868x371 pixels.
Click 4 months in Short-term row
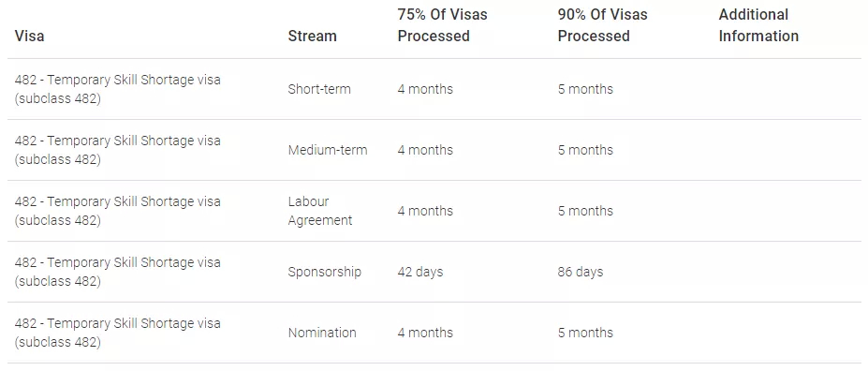click(425, 89)
